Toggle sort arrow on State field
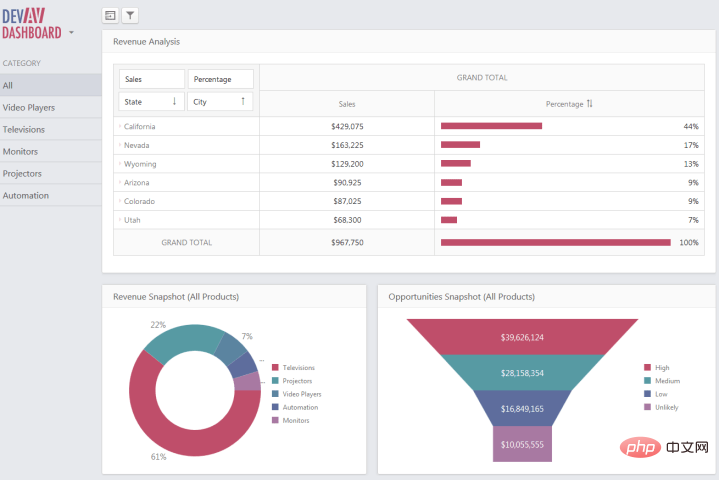The width and height of the screenshot is (719, 480). point(174,101)
